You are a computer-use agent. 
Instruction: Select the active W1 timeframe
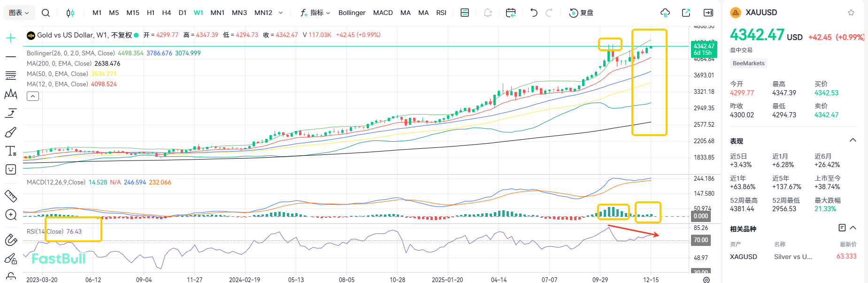pos(199,13)
